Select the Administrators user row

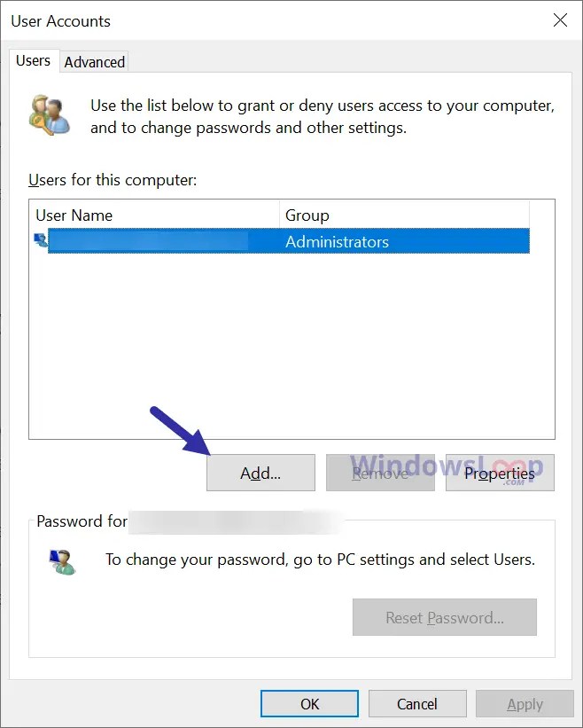point(282,240)
